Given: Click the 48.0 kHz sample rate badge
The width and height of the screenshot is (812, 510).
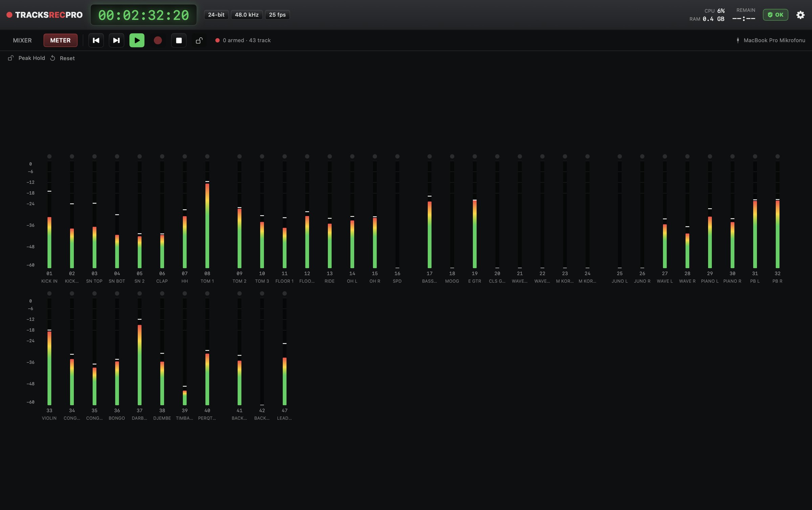Looking at the screenshot, I should pos(247,15).
